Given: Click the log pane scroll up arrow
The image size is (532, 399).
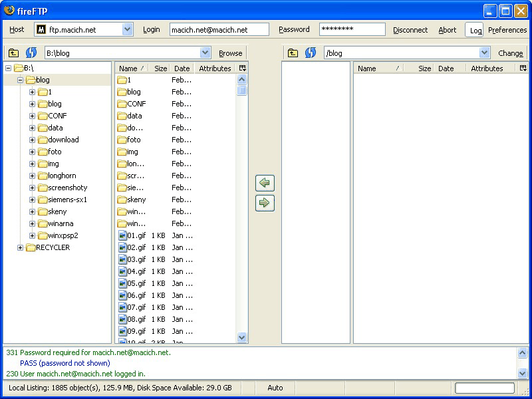Looking at the screenshot, I should (x=522, y=353).
